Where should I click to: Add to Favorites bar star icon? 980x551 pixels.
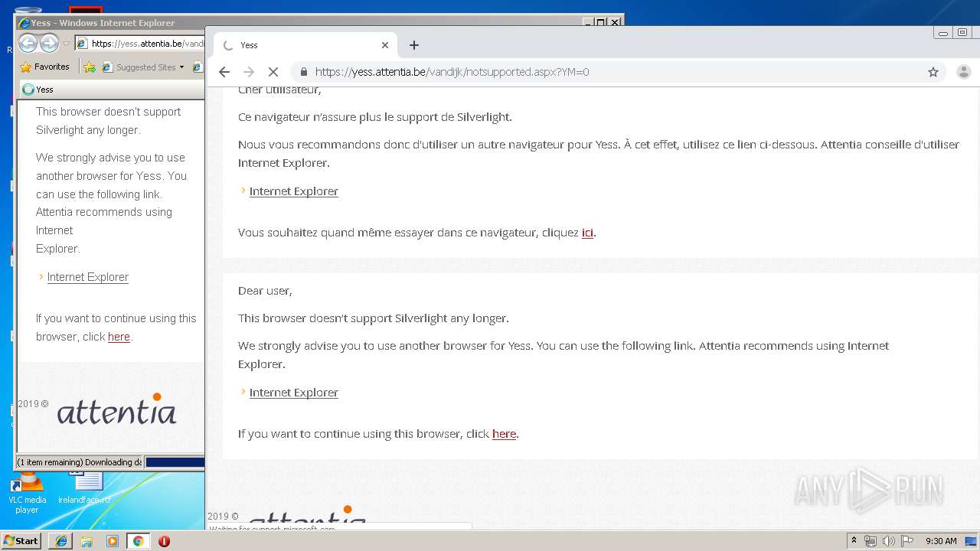[x=90, y=67]
